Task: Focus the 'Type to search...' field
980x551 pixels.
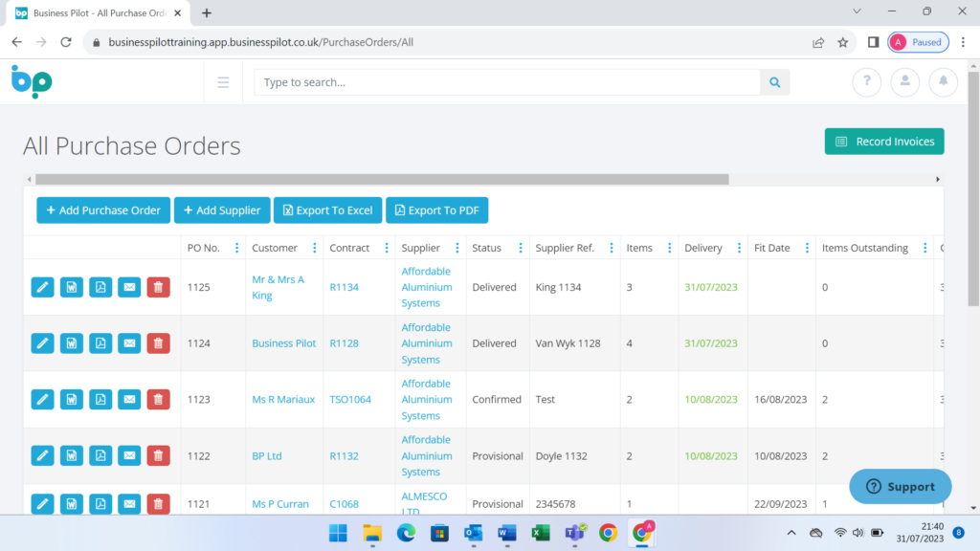Action: tap(507, 82)
